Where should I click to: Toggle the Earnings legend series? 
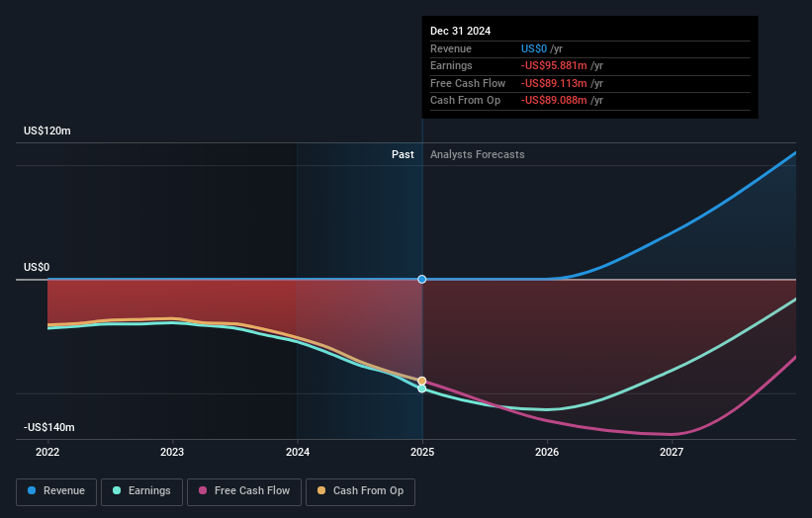click(141, 491)
